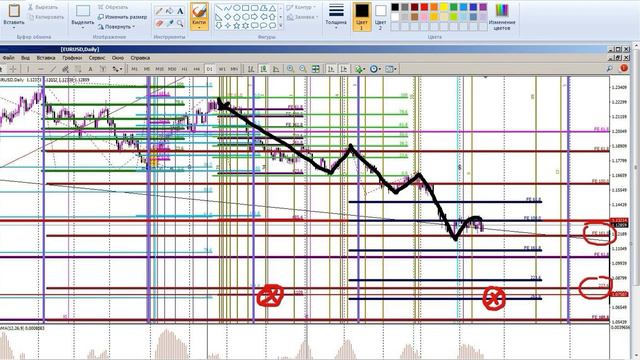The height and width of the screenshot is (360, 640).
Task: Choose the Pentagon shape
Action: click(x=237, y=17)
